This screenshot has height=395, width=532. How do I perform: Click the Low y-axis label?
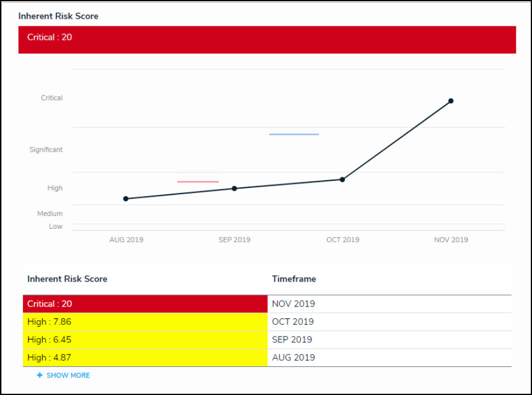tap(56, 226)
